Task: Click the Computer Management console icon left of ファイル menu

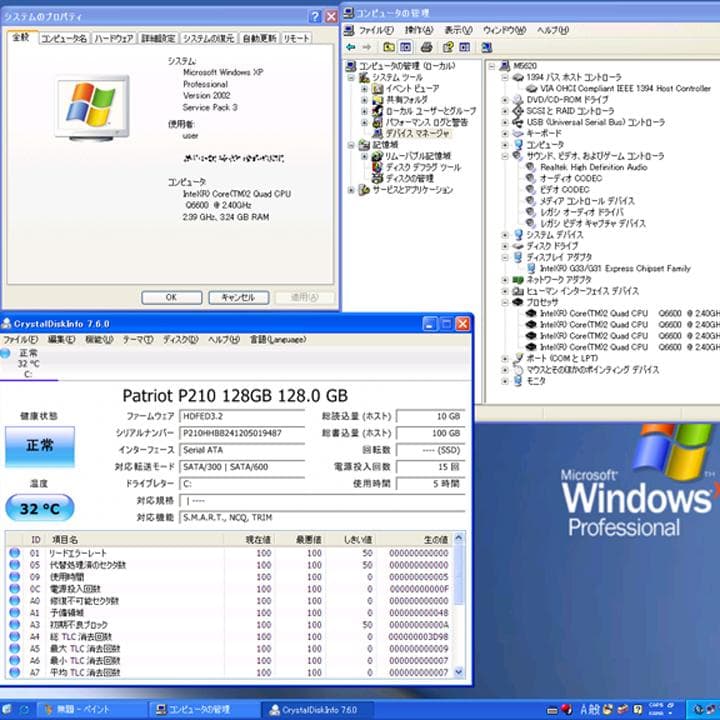Action: (349, 30)
